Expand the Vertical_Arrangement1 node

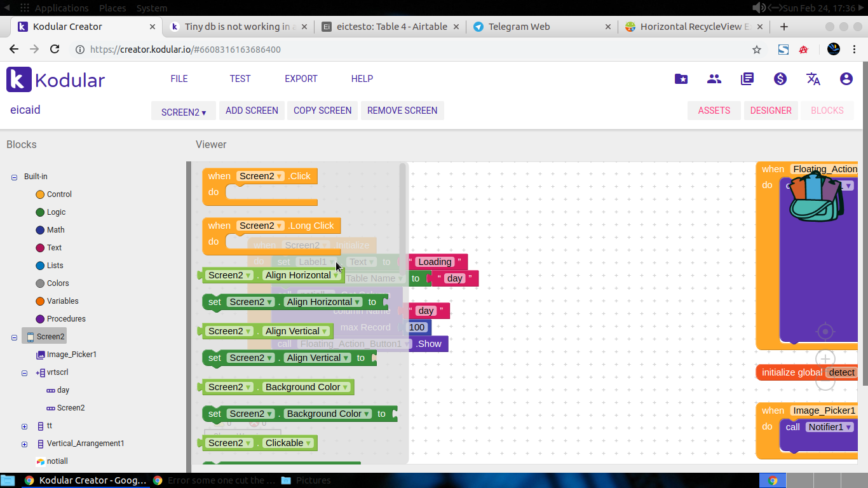(24, 444)
